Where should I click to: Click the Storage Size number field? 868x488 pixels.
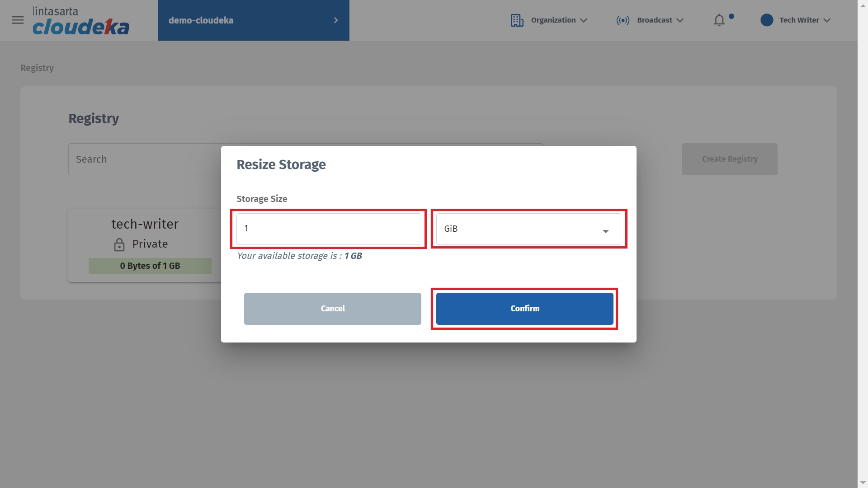pyautogui.click(x=329, y=229)
